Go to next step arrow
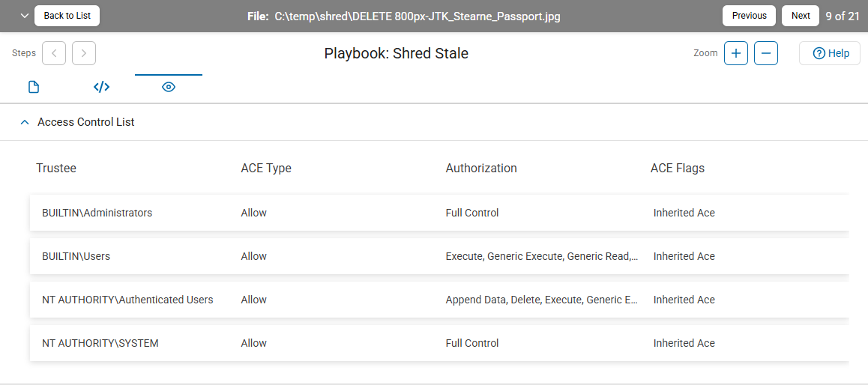This screenshot has height=385, width=868. pyautogui.click(x=84, y=53)
